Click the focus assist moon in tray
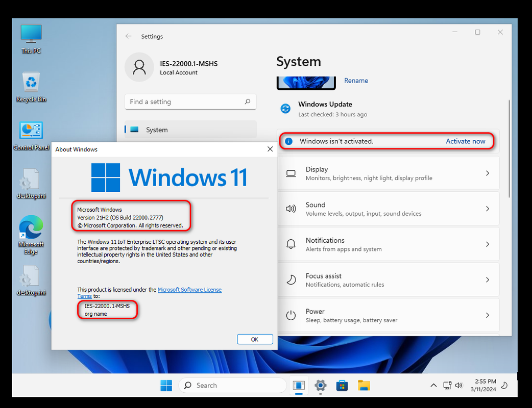The height and width of the screenshot is (408, 532). click(504, 385)
